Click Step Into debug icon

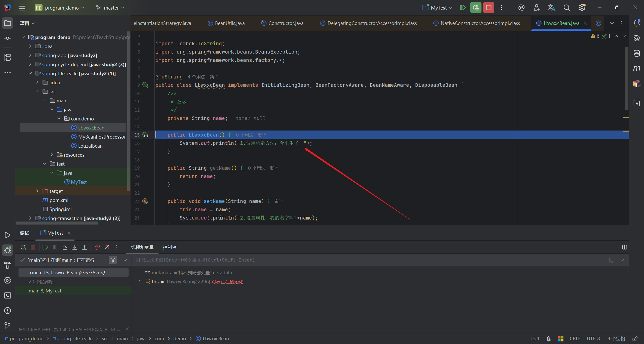[75, 247]
